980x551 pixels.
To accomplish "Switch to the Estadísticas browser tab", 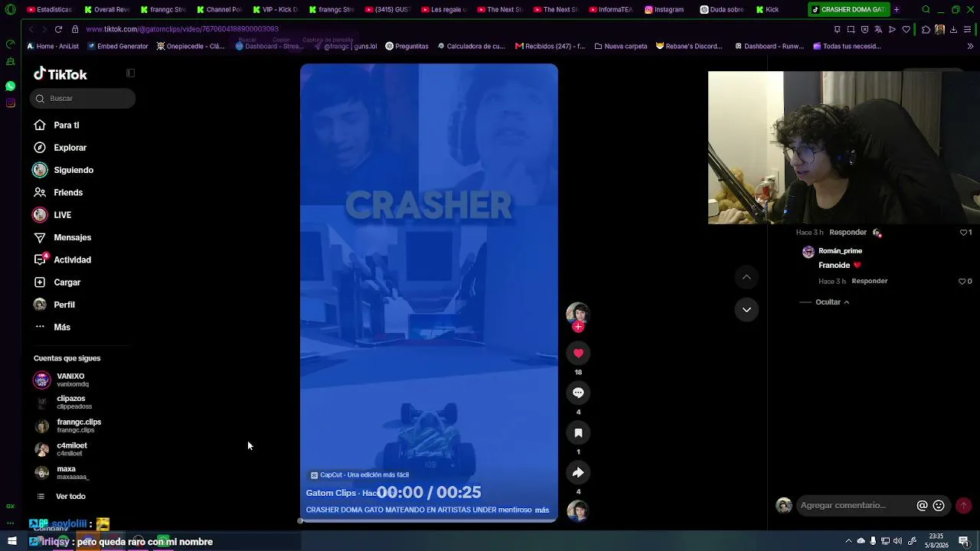I will coord(50,10).
